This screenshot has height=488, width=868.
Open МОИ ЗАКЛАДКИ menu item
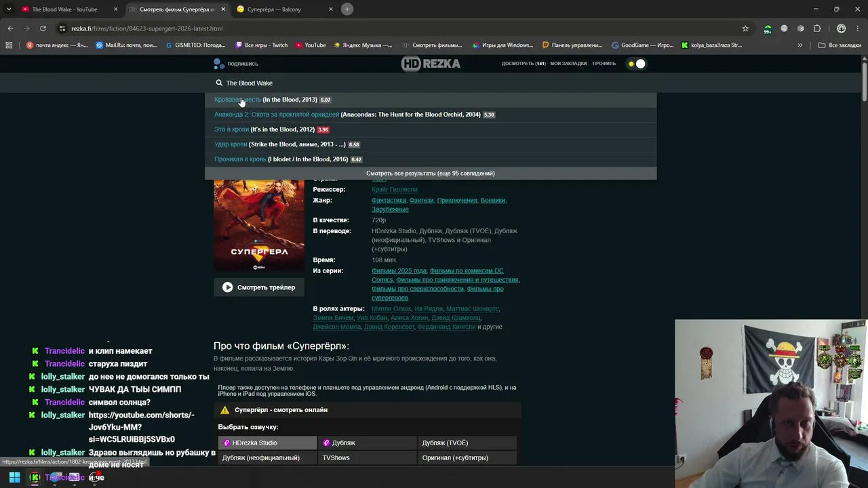(x=568, y=64)
